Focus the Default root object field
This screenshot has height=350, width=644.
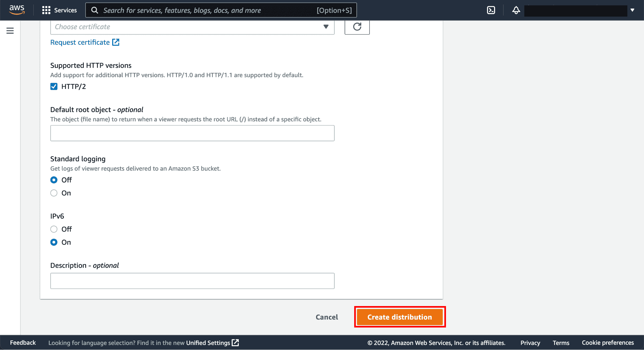(x=192, y=133)
